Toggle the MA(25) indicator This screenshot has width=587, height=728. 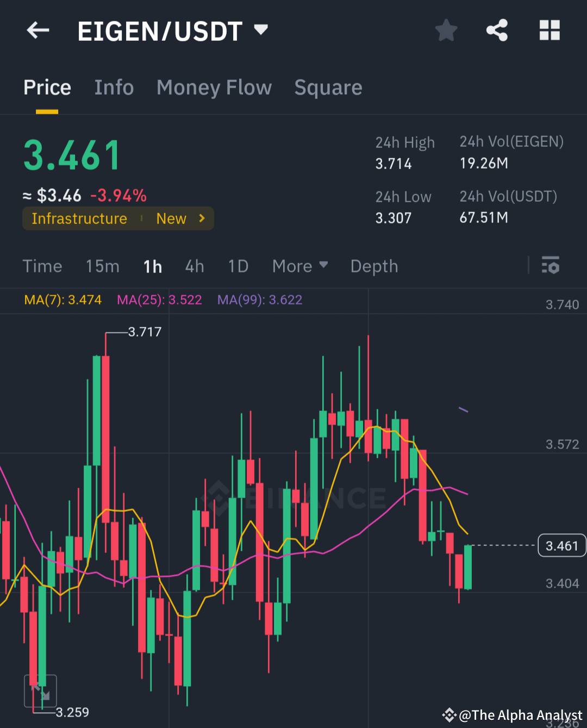click(159, 300)
